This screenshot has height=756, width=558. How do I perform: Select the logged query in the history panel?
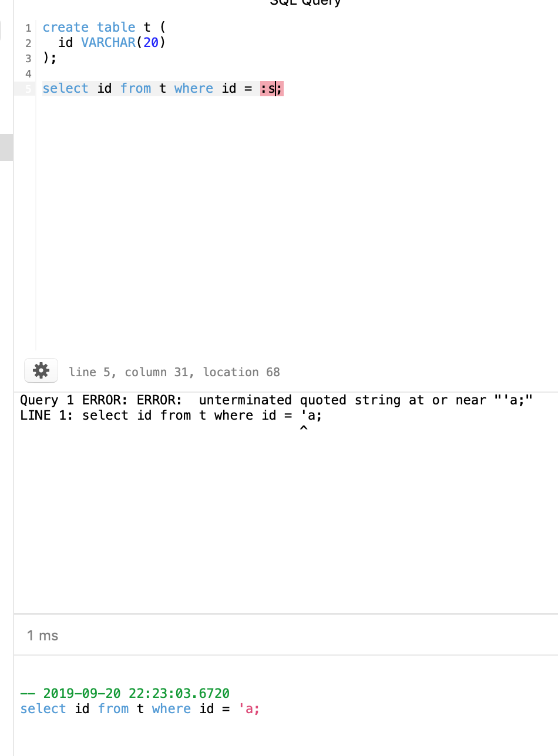click(139, 708)
